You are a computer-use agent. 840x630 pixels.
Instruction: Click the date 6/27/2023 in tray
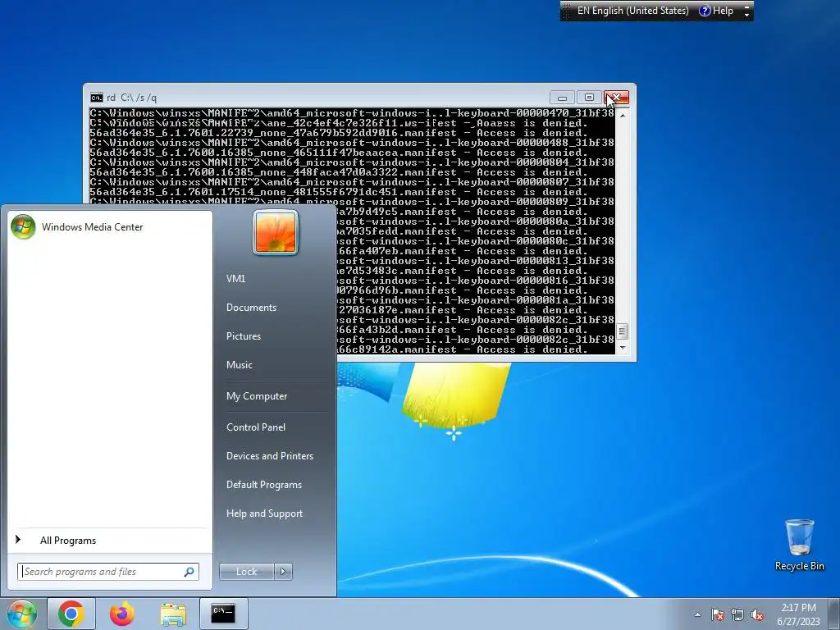coord(798,622)
